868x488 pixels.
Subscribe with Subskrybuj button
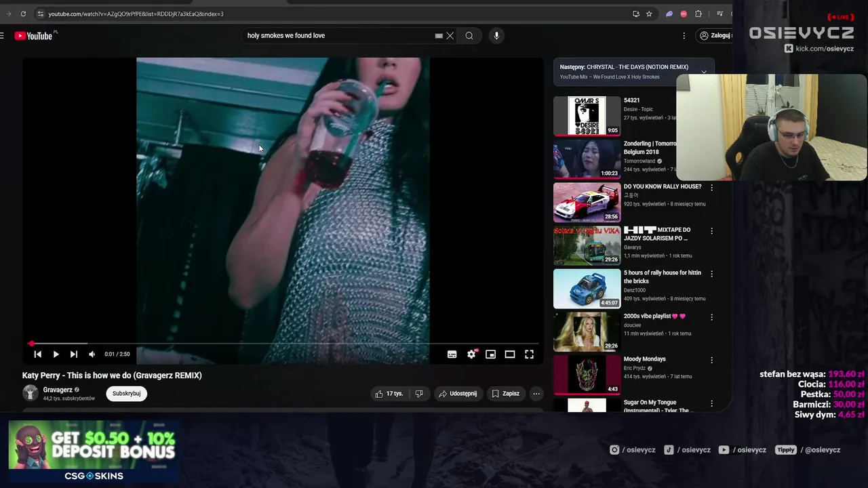point(127,394)
